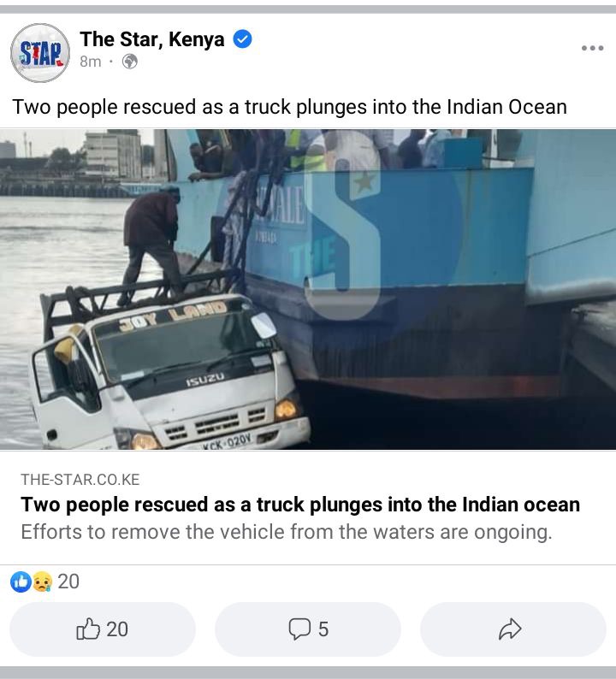616x679 pixels.
Task: Click the share arrow icon
Action: point(510,629)
